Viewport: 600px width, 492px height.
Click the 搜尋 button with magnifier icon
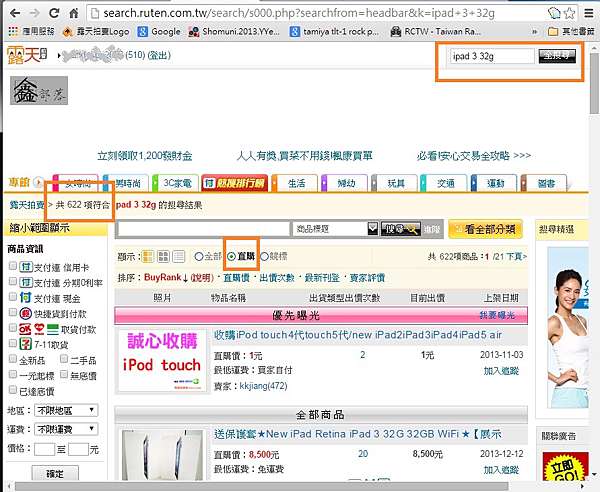coord(401,229)
